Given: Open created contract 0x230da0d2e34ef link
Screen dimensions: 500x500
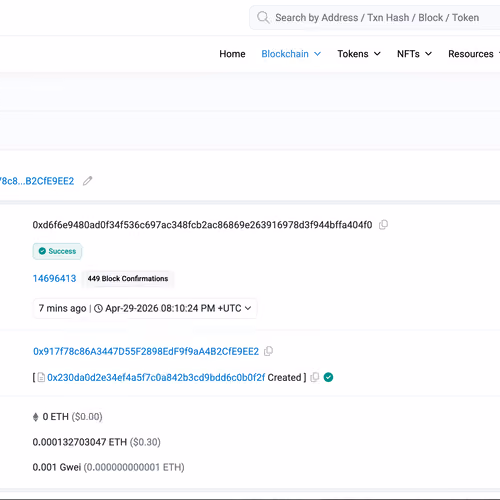Looking at the screenshot, I should [156, 377].
